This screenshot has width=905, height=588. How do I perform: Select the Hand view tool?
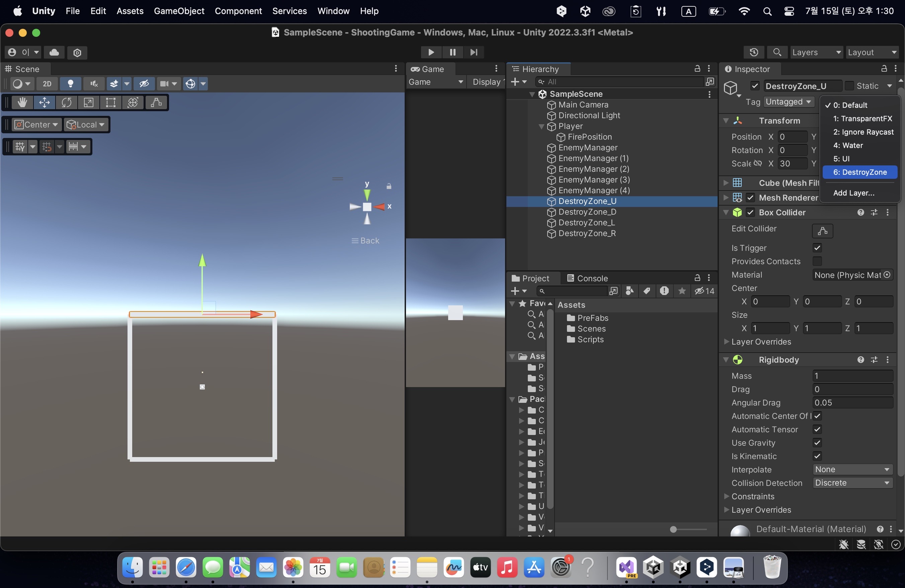tap(22, 103)
